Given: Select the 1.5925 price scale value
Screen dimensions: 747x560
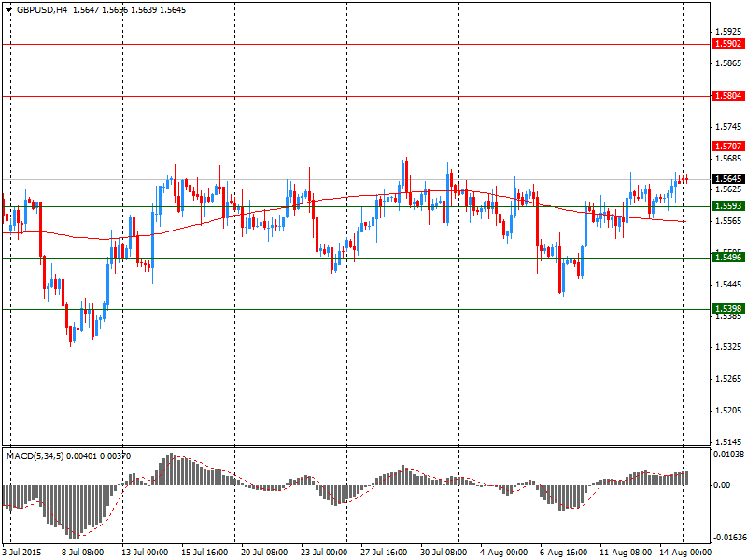Looking at the screenshot, I should tap(729, 32).
